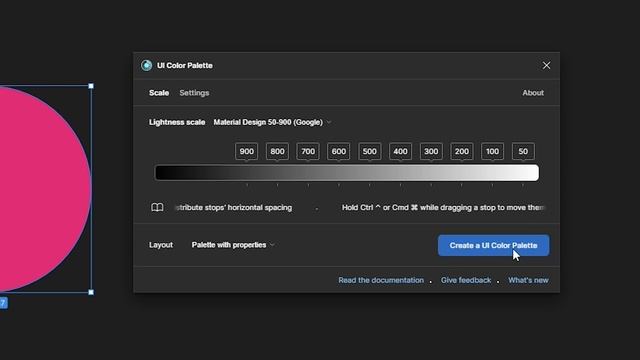The height and width of the screenshot is (360, 640).
Task: Click the black-to-white lightness gradient bar
Action: (x=347, y=173)
